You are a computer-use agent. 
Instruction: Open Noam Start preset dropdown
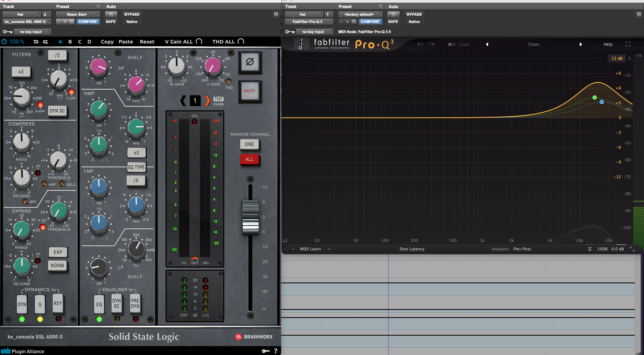(78, 14)
